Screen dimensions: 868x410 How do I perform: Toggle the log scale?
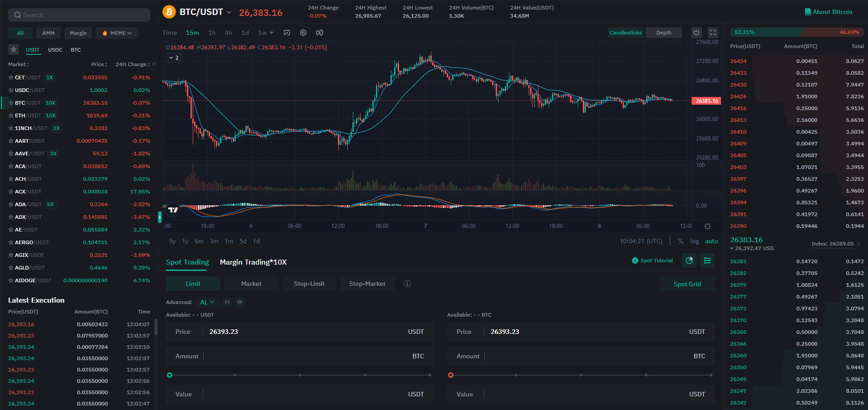click(x=694, y=241)
